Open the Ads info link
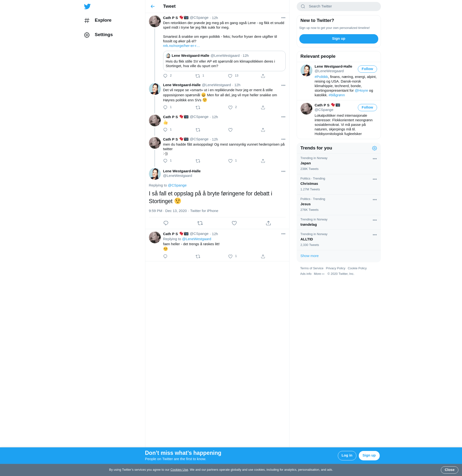Screen dimensions: 462x476 point(306,274)
